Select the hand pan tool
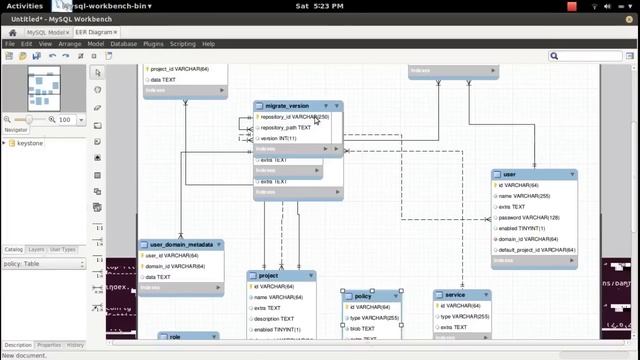Viewport: 640px width, 360px height. click(x=98, y=90)
